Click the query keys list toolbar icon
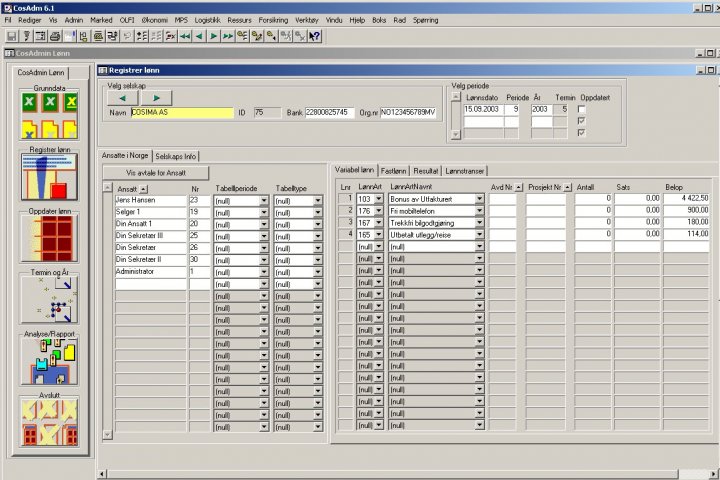Image resolution: width=720 pixels, height=480 pixels. 242,36
